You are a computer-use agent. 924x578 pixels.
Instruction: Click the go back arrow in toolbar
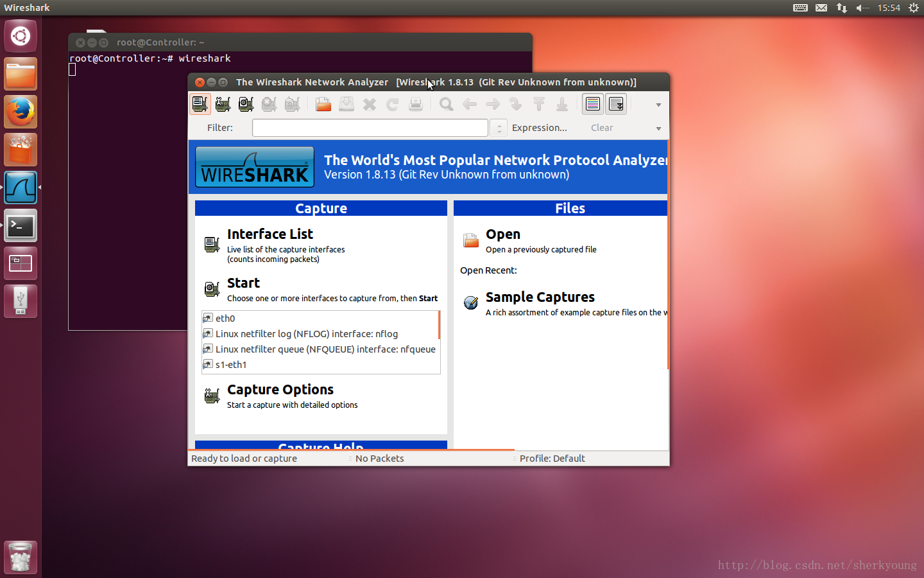point(470,104)
